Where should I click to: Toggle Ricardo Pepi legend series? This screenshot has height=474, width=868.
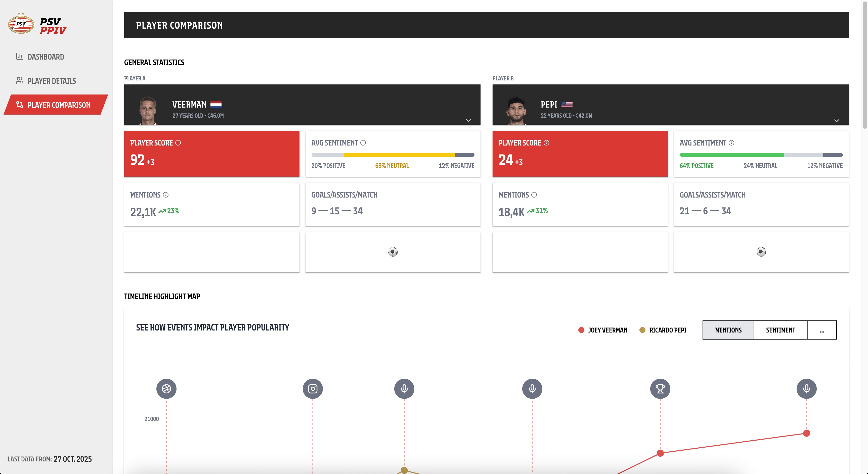coord(663,330)
